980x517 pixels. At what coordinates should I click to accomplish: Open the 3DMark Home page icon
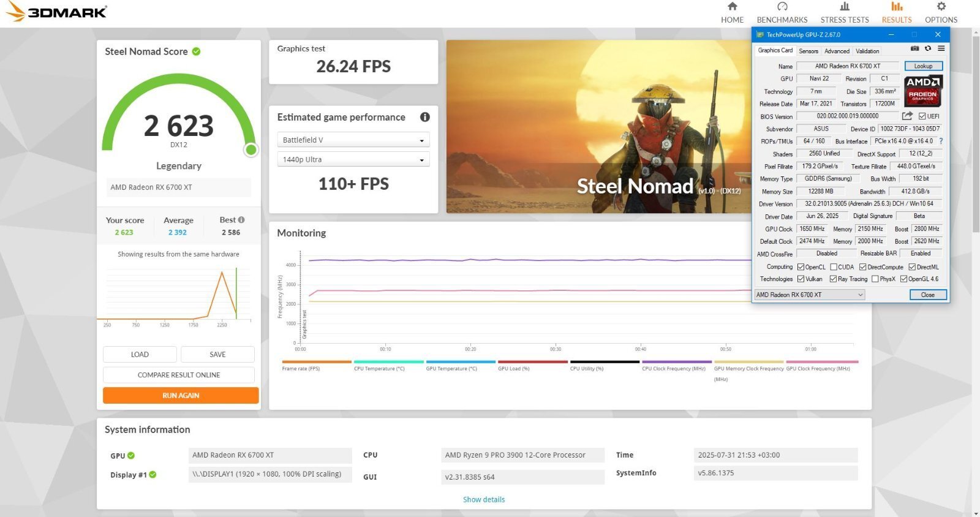732,7
